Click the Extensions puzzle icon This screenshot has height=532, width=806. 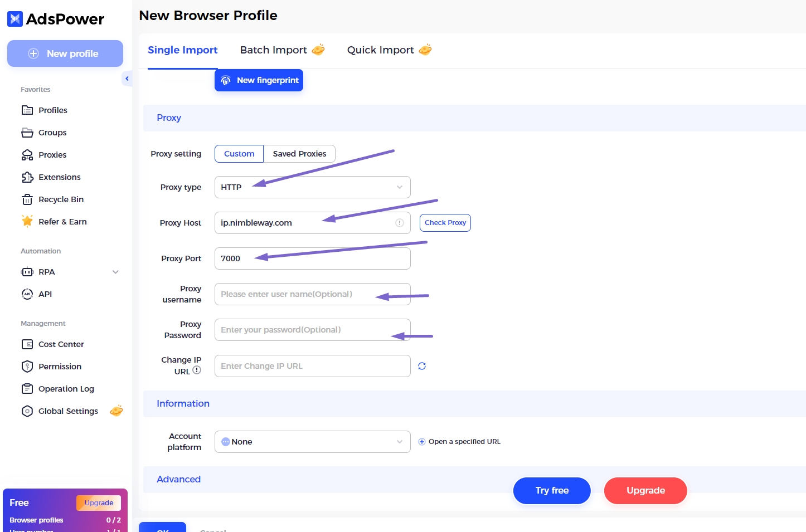click(27, 177)
